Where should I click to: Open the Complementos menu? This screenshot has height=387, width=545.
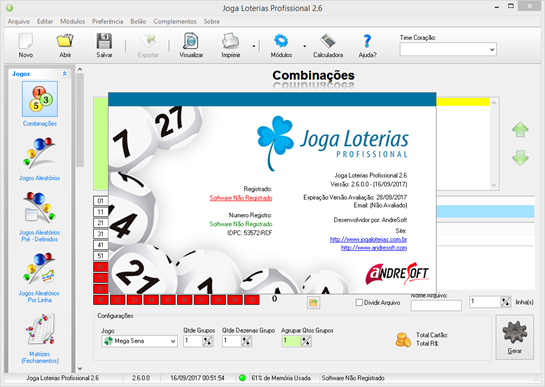[x=175, y=21]
